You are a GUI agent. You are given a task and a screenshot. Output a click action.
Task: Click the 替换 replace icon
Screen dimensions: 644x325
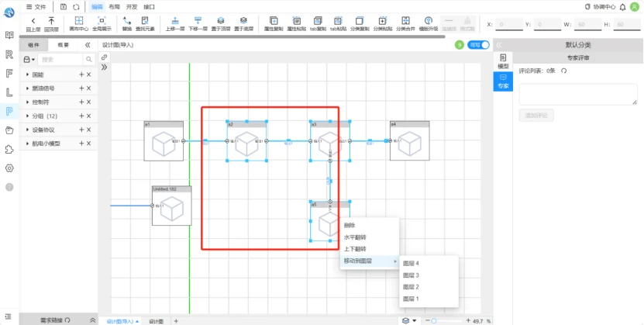tap(127, 20)
